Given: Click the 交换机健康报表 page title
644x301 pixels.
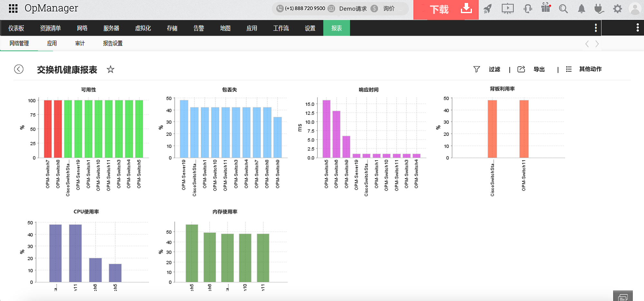Looking at the screenshot, I should coord(67,70).
